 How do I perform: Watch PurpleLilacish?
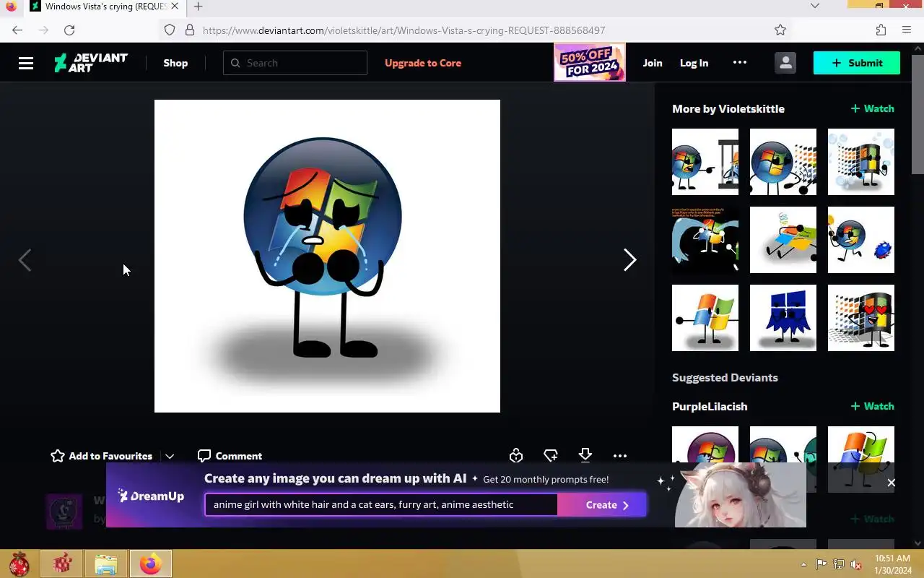872,406
